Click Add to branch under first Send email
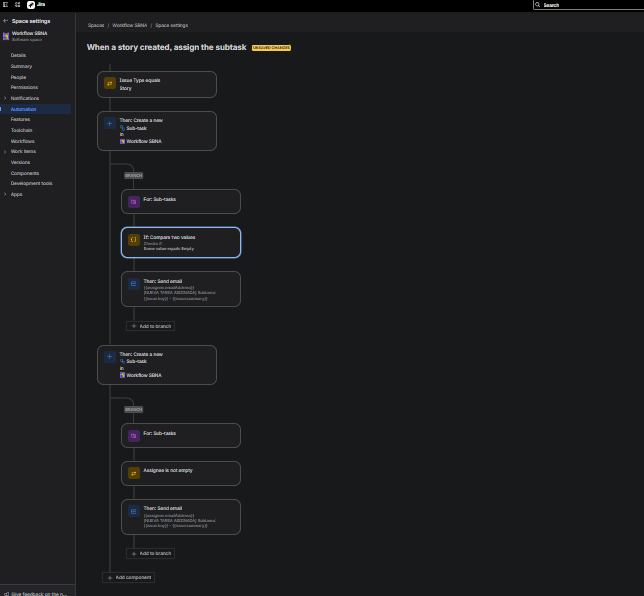This screenshot has height=596, width=644. [x=151, y=326]
